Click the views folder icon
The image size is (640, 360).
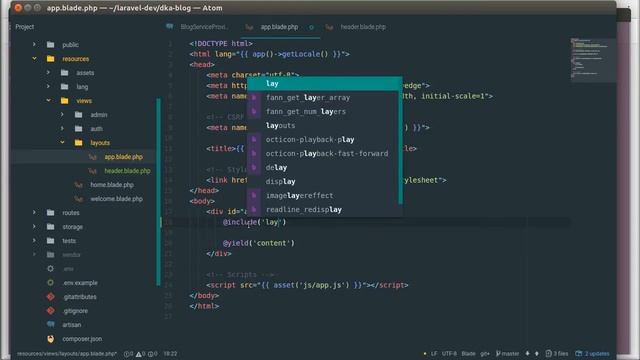(64, 100)
